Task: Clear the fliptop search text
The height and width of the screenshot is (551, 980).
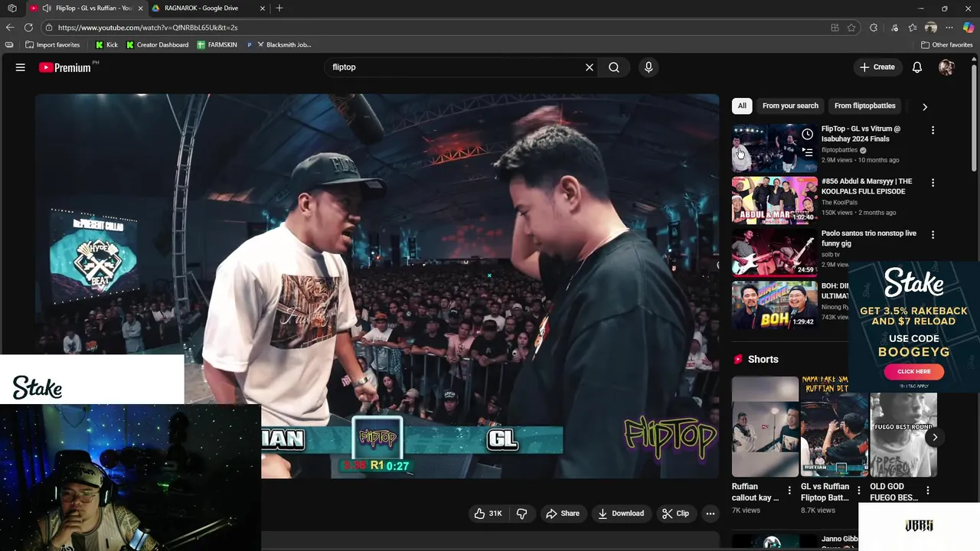Action: pos(590,67)
